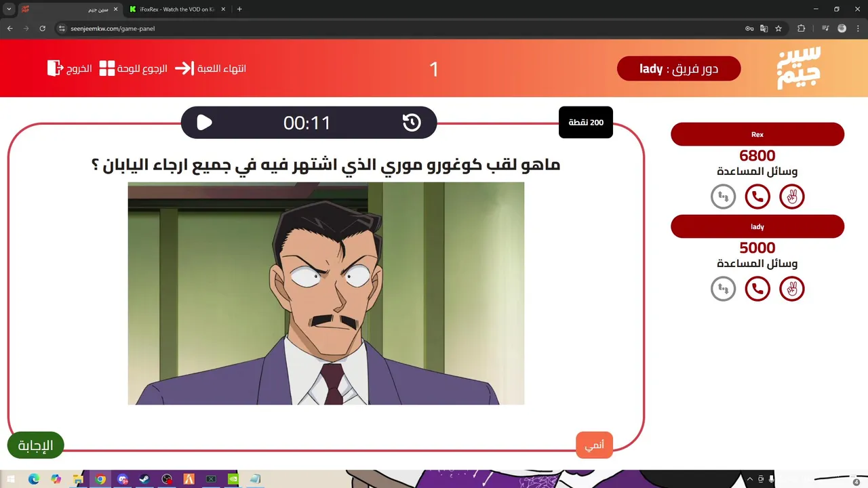Click انتهاء اللعبة to end the game
The image size is (868, 488).
(x=211, y=68)
